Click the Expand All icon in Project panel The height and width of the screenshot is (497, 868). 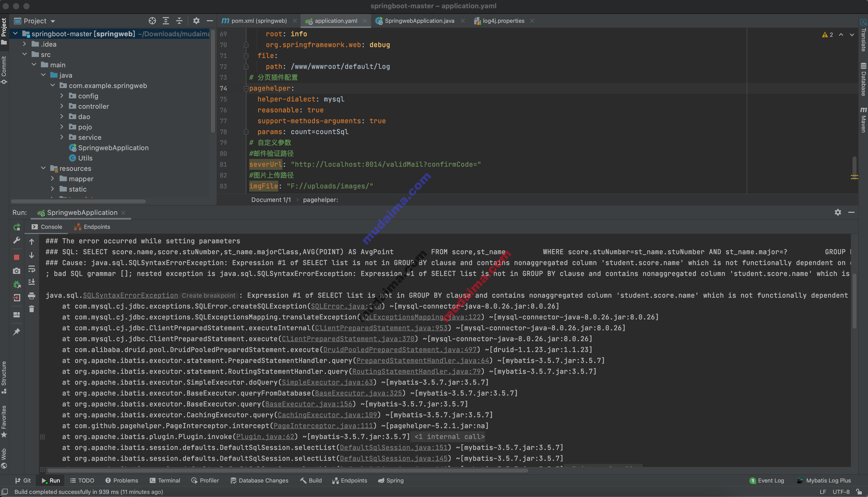pos(166,21)
